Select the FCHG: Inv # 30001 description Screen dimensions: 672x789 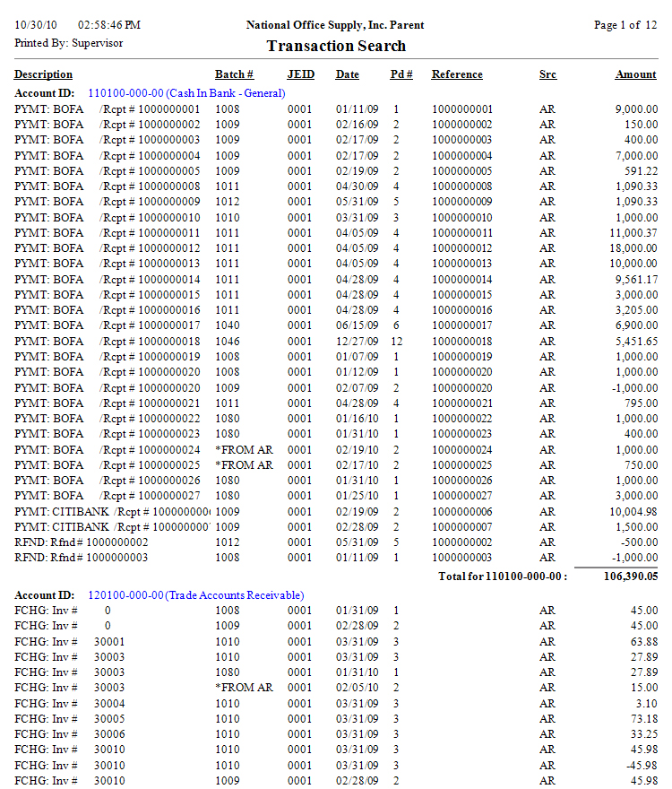(x=69, y=642)
